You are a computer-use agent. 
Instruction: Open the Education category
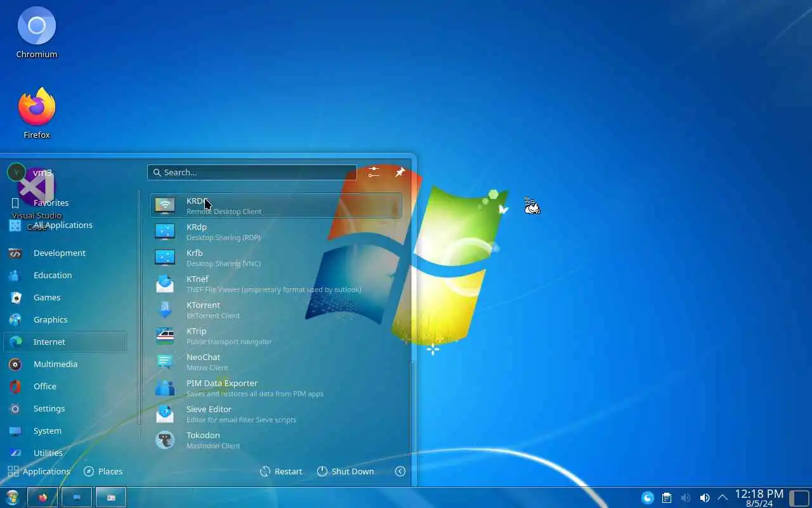click(65, 275)
